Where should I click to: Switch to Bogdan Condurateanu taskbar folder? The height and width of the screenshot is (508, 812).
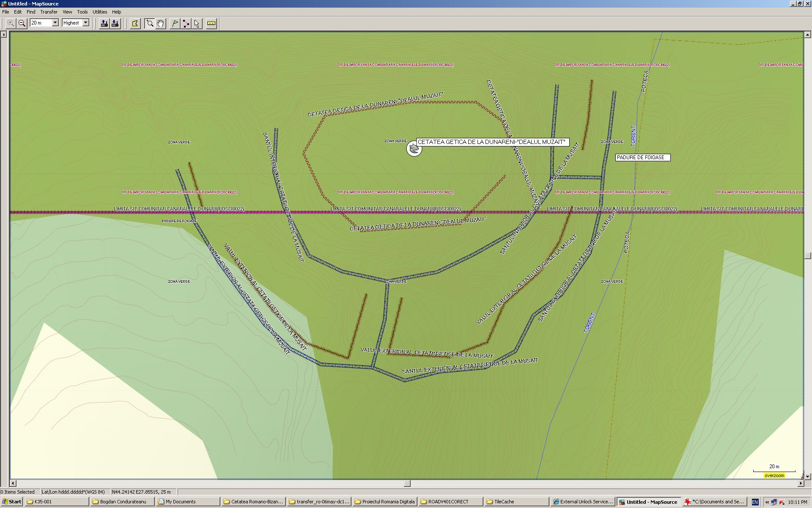[122, 502]
